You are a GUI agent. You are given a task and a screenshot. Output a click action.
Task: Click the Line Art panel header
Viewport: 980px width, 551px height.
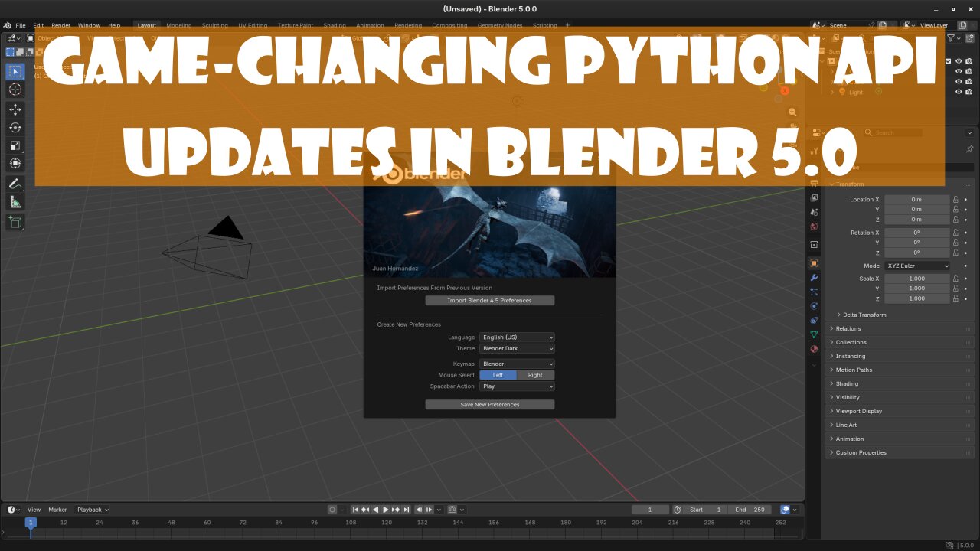pos(899,425)
